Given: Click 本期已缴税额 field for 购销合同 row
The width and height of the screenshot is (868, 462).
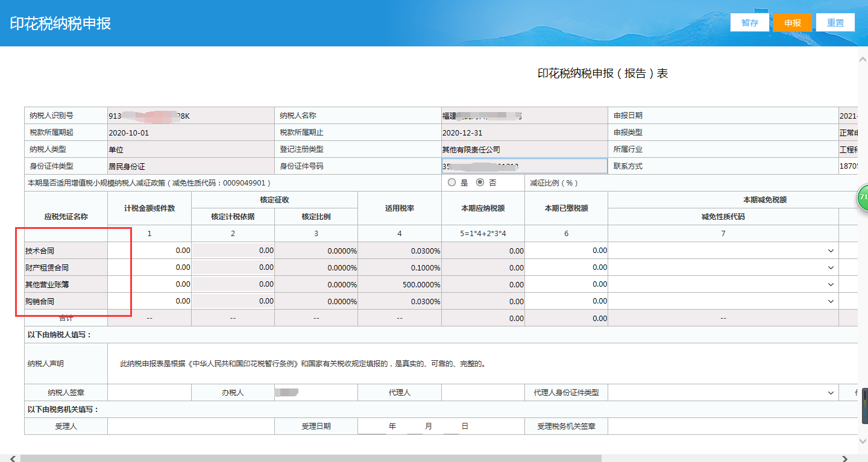Looking at the screenshot, I should [x=566, y=301].
